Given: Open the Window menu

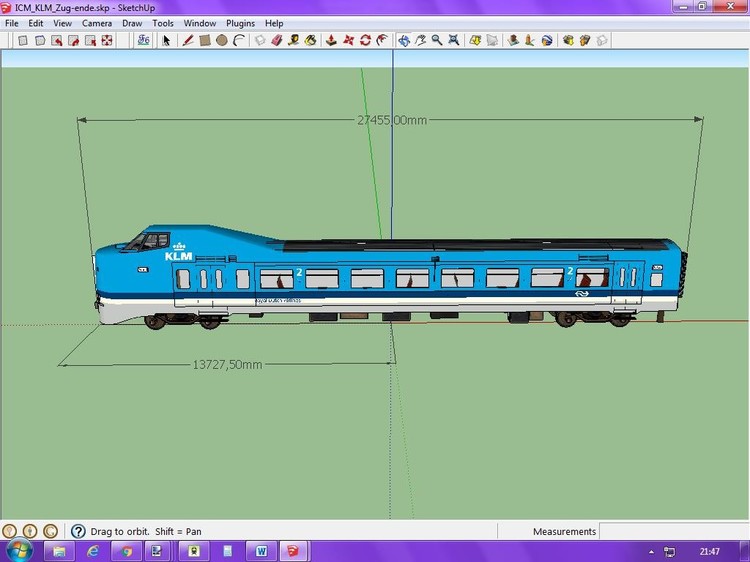Looking at the screenshot, I should coord(200,23).
